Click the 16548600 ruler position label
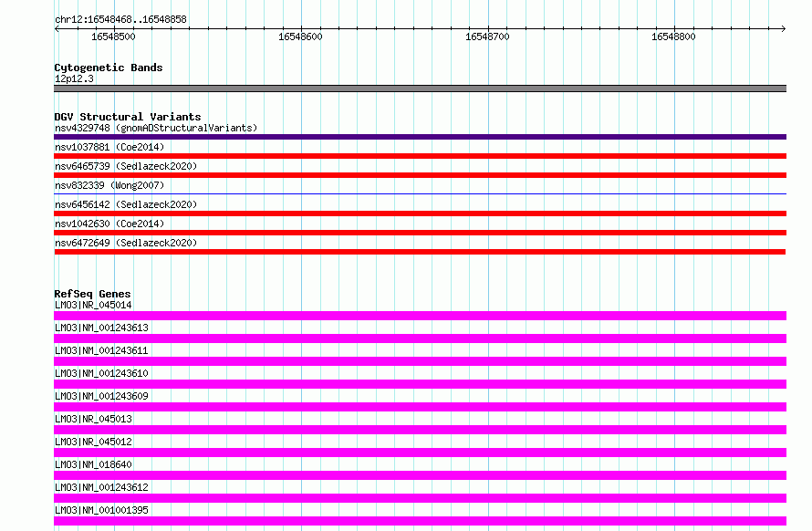The width and height of the screenshot is (812, 531). coord(300,36)
